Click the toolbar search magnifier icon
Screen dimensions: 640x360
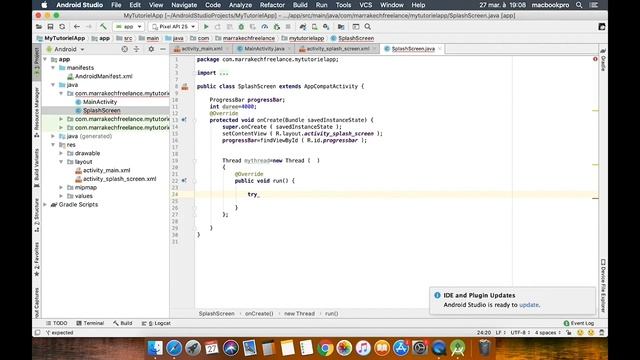(x=368, y=27)
